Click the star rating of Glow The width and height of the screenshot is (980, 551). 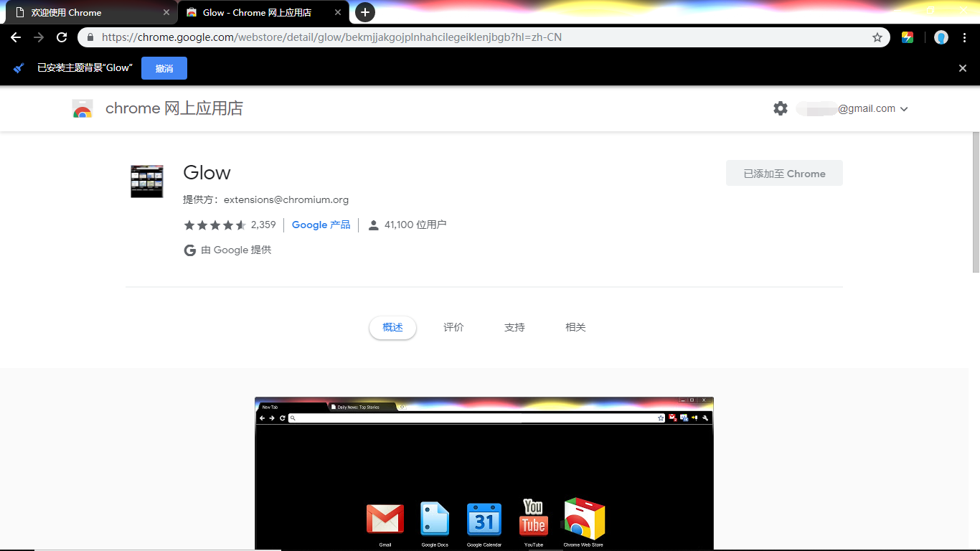[x=215, y=225]
